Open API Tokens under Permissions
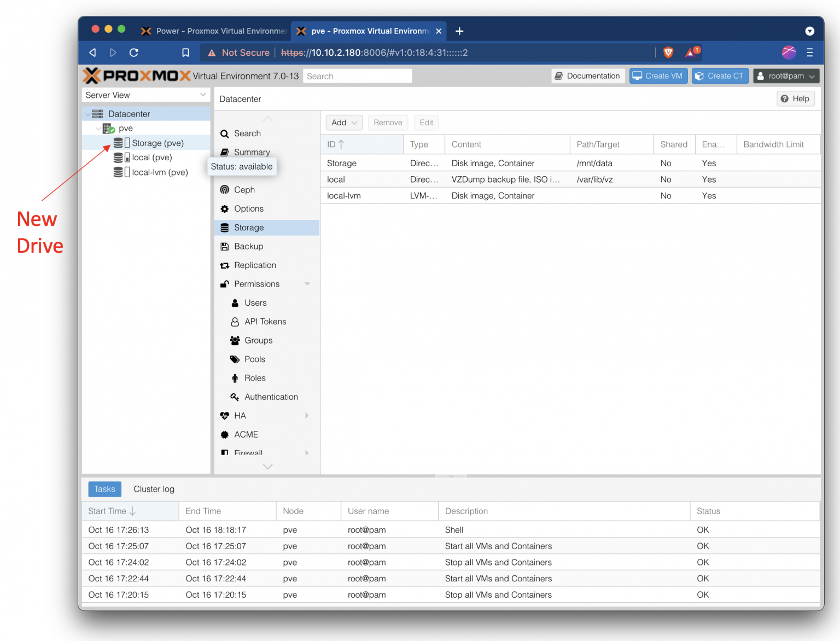This screenshot has width=840, height=641. 266,322
